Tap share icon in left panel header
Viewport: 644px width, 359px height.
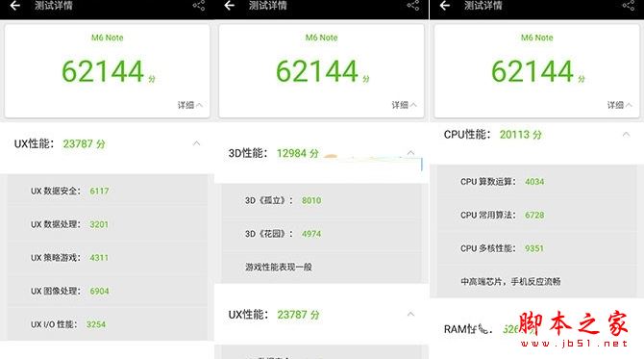click(x=199, y=6)
